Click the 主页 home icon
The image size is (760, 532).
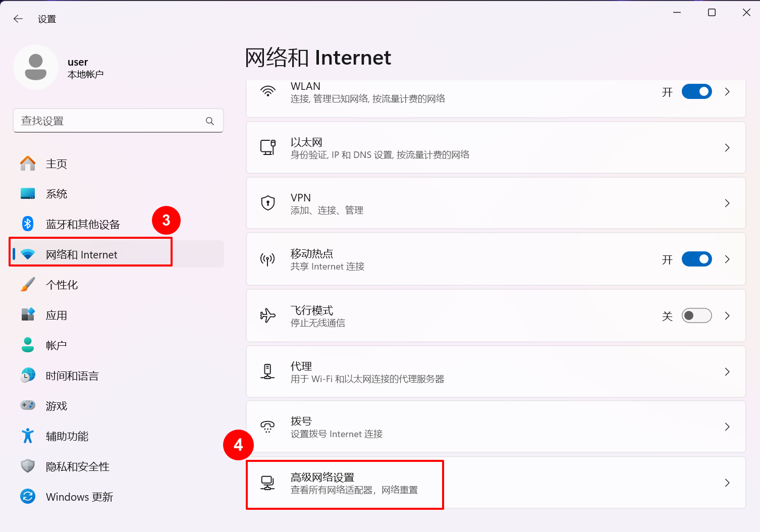[28, 164]
